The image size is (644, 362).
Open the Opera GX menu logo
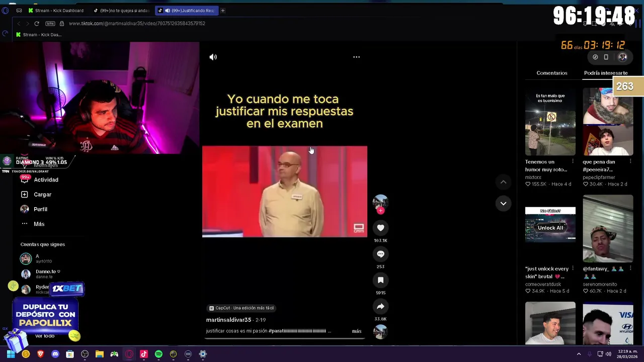pyautogui.click(x=5, y=10)
